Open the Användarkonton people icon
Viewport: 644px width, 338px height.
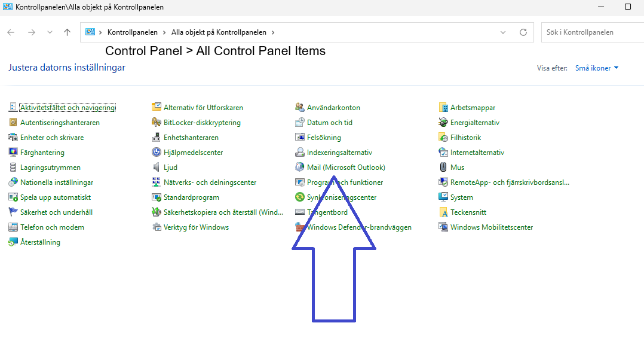[300, 107]
